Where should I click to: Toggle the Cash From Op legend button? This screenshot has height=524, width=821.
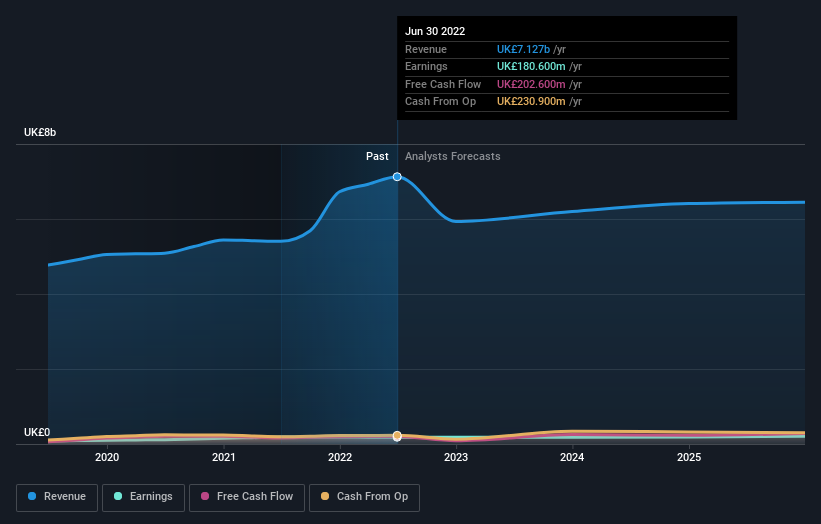tap(364, 497)
